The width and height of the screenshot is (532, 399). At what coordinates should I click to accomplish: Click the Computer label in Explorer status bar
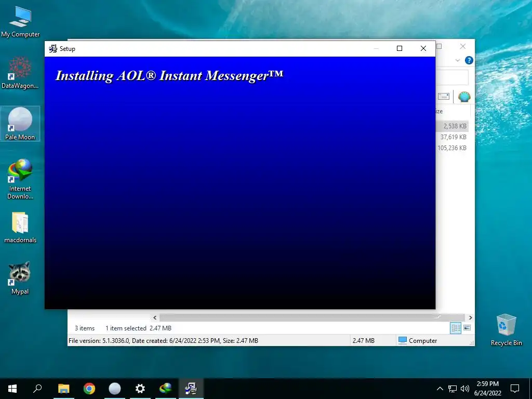pos(423,341)
